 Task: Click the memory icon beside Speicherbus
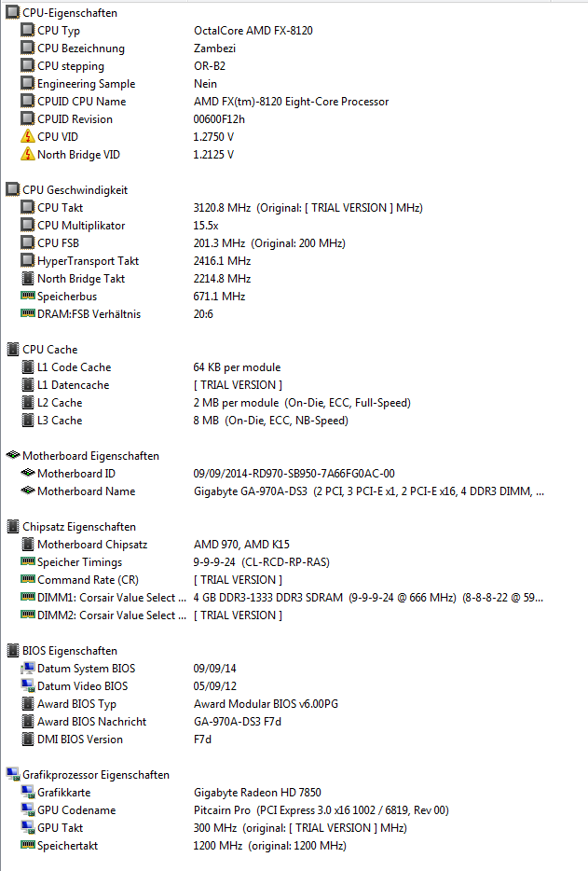click(28, 295)
